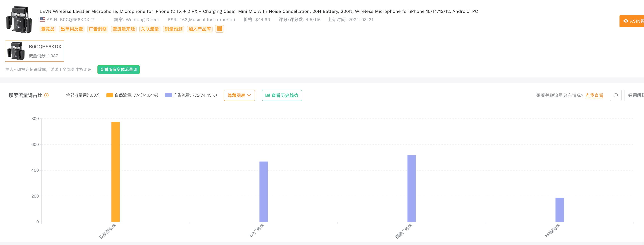
Task: Open the 广告洞察 tag
Action: click(98, 29)
